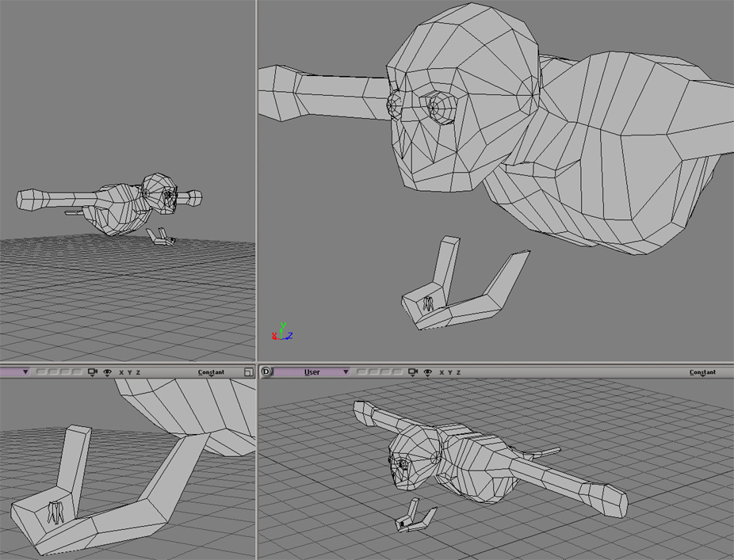Screen dimensions: 734x560
Task: Click Z axis view in User viewport
Action: [x=459, y=371]
